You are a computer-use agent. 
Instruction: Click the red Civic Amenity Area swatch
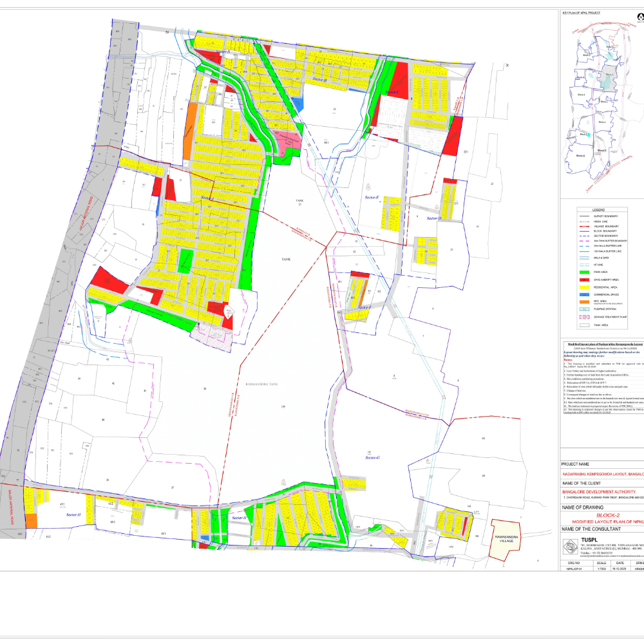click(x=585, y=279)
